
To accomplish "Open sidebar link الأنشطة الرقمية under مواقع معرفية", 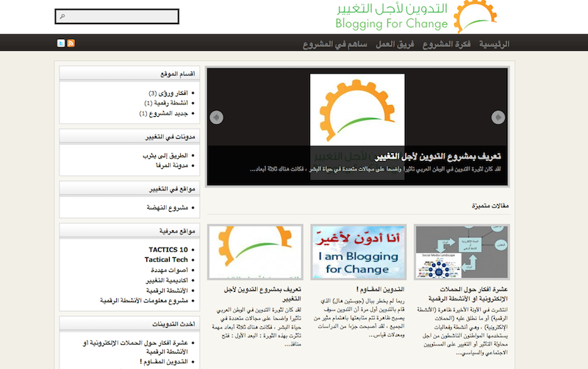I will pos(167,290).
